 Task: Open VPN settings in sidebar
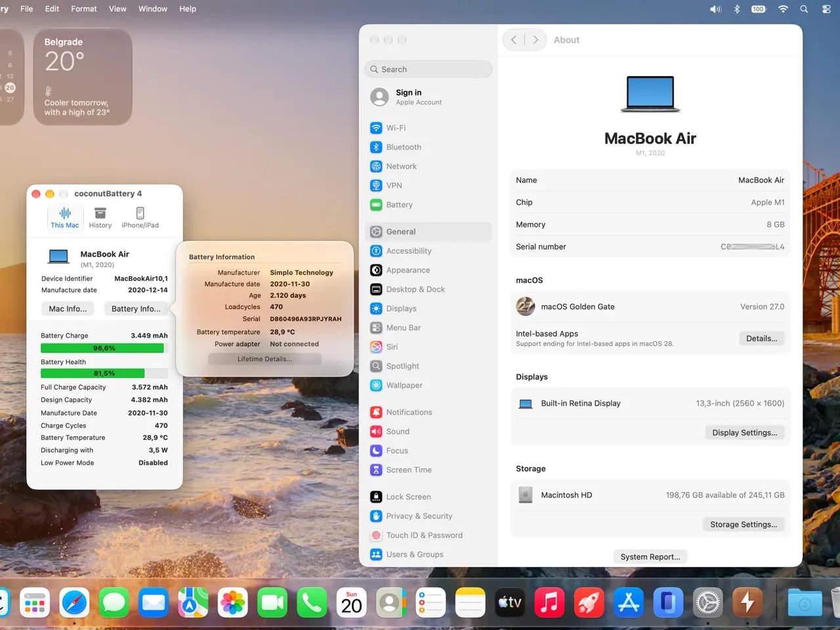(429, 185)
